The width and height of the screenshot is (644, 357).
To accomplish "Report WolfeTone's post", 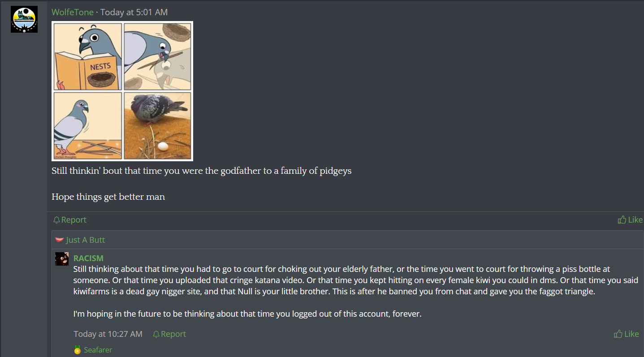I will (69, 220).
